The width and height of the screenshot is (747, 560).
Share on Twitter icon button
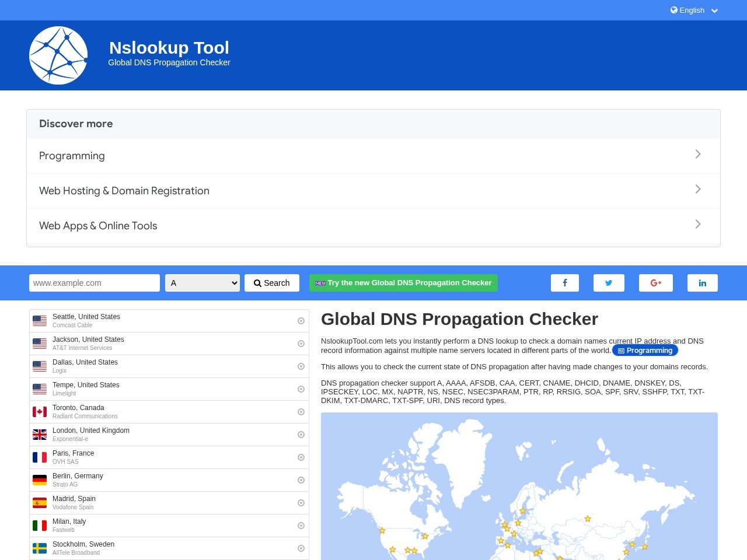[609, 283]
